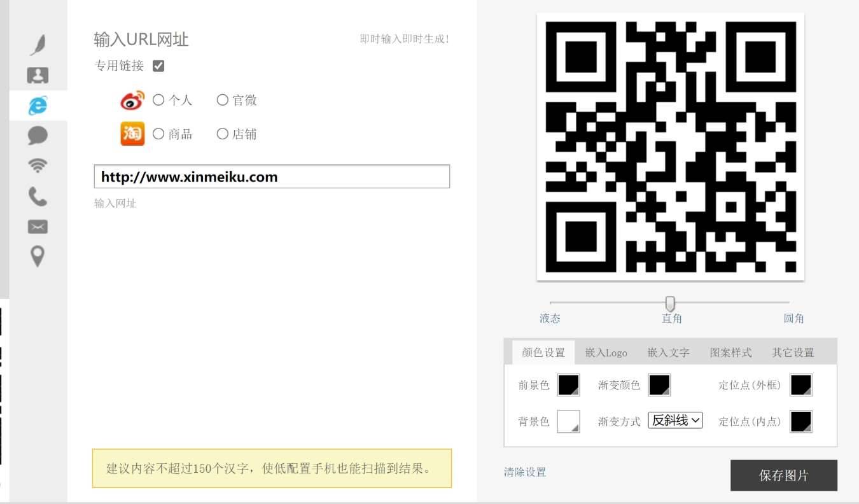859x504 pixels.
Task: Select the URL browser icon in sidebar
Action: [x=38, y=105]
